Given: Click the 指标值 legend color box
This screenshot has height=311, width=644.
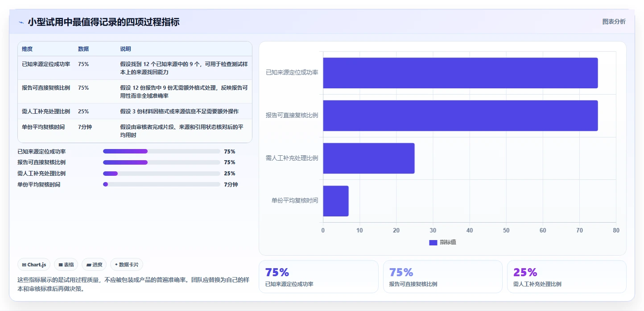Looking at the screenshot, I should 433,242.
